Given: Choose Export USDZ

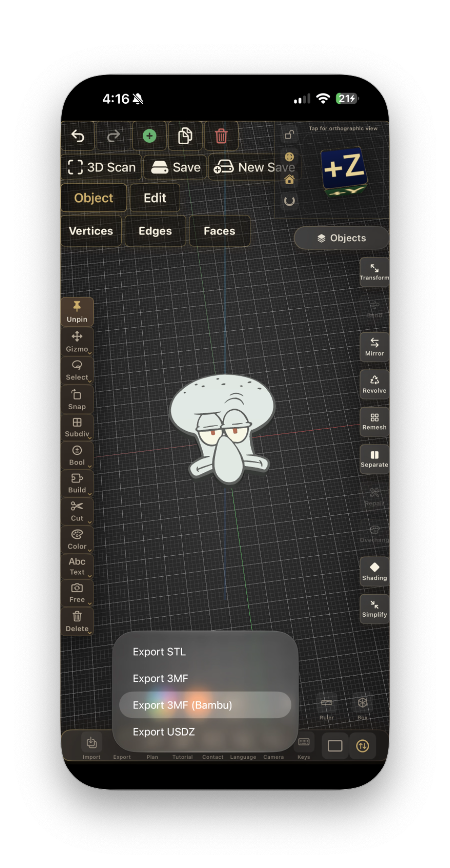Looking at the screenshot, I should [x=205, y=732].
